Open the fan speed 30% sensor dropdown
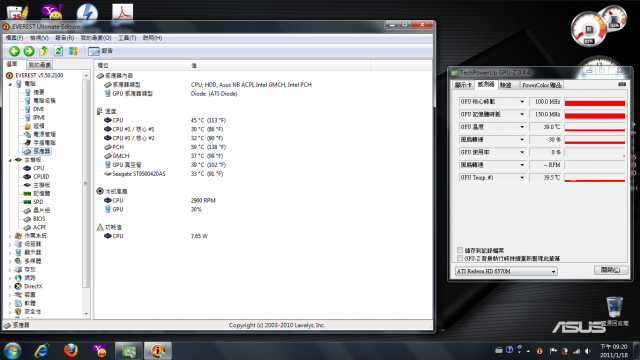This screenshot has height=360, width=640. pyautogui.click(x=522, y=140)
